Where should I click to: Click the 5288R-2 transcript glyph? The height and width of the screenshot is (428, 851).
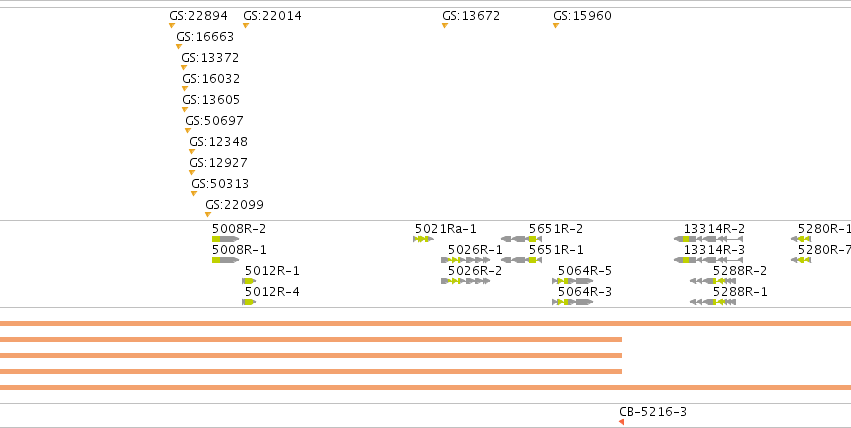713,281
